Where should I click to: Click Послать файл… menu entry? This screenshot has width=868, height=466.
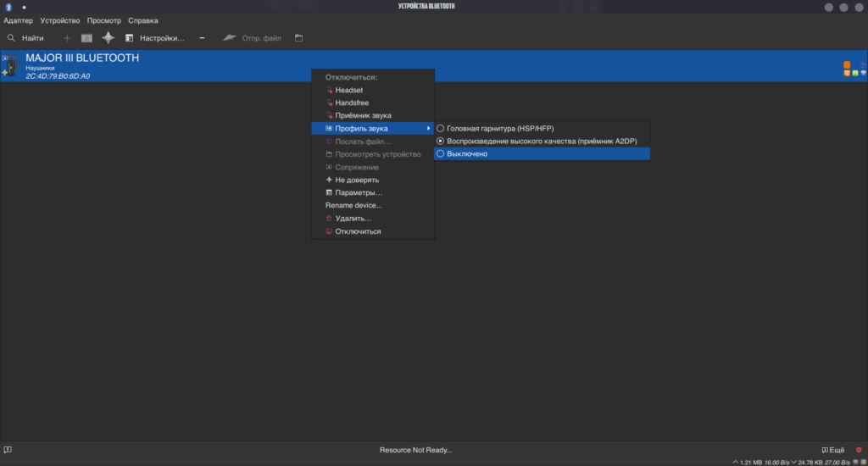coord(373,141)
